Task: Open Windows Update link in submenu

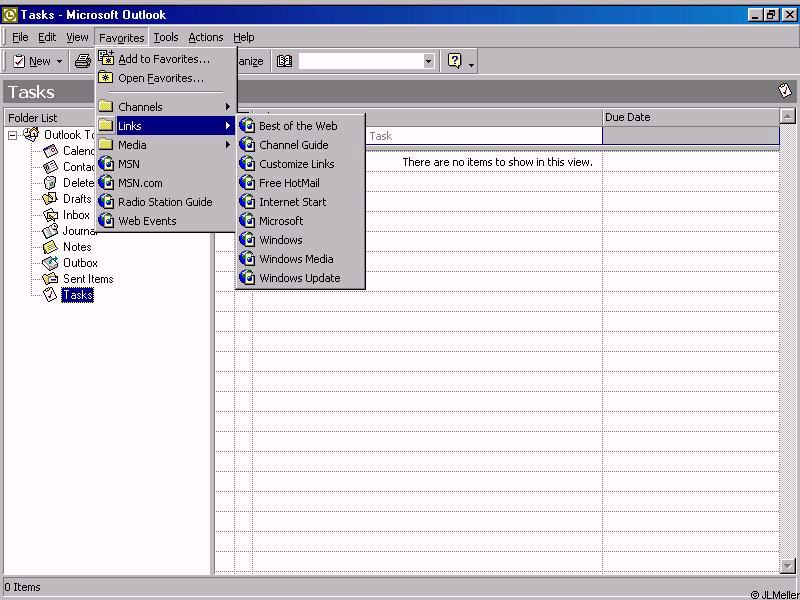Action: click(x=299, y=278)
